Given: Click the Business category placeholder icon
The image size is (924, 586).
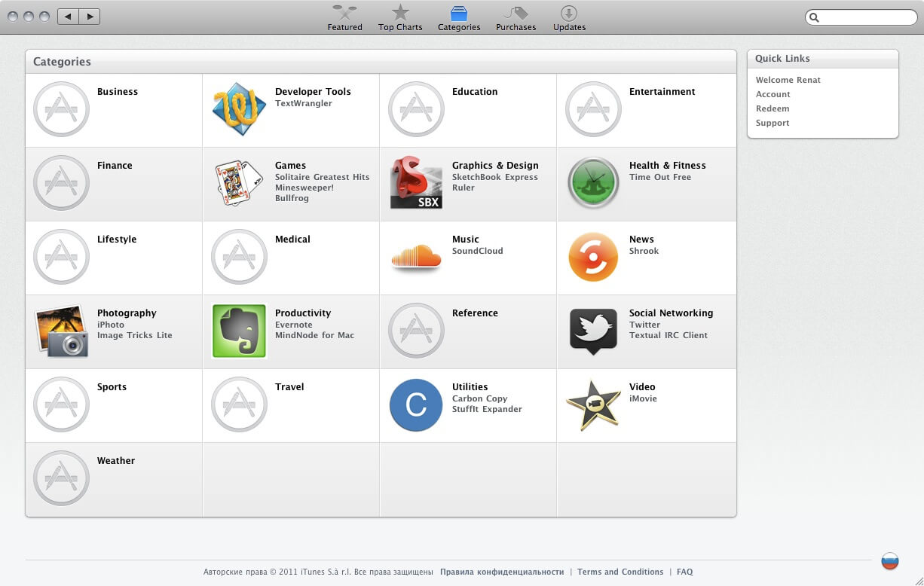Looking at the screenshot, I should pyautogui.click(x=61, y=109).
